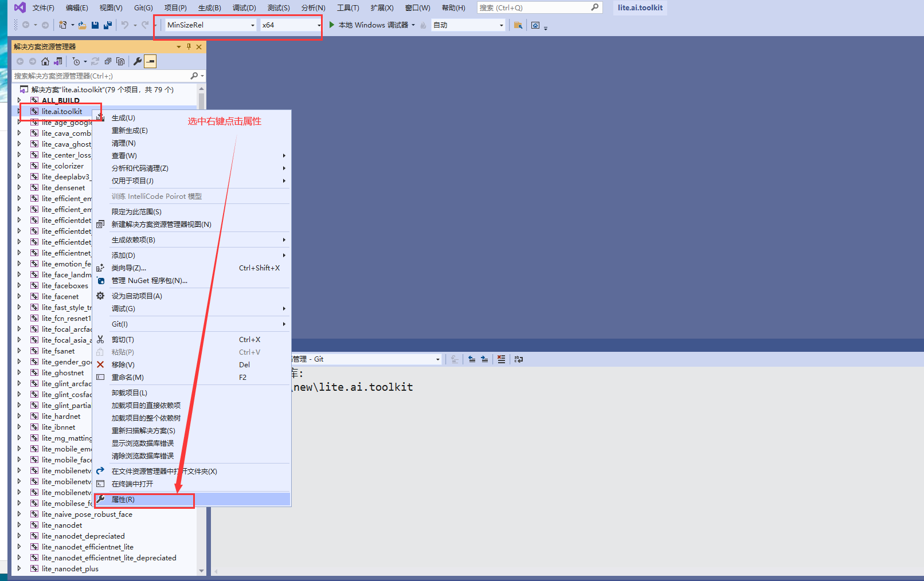Image resolution: width=924 pixels, height=581 pixels.
Task: Click the new project toolbar icon
Action: coord(63,25)
